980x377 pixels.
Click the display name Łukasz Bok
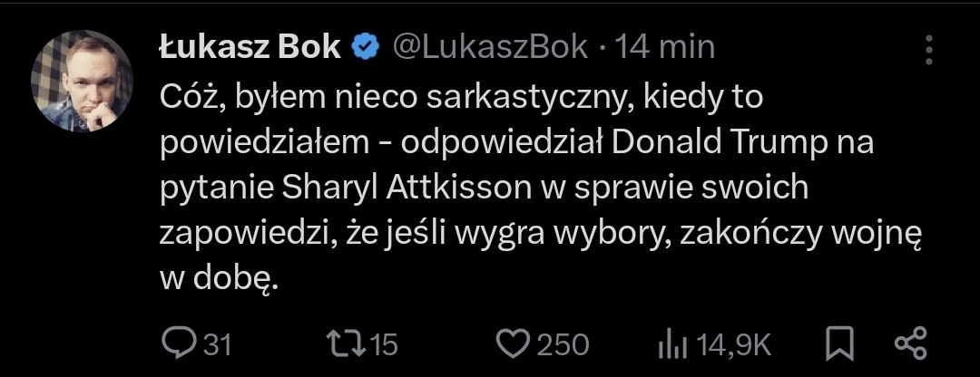tap(250, 48)
